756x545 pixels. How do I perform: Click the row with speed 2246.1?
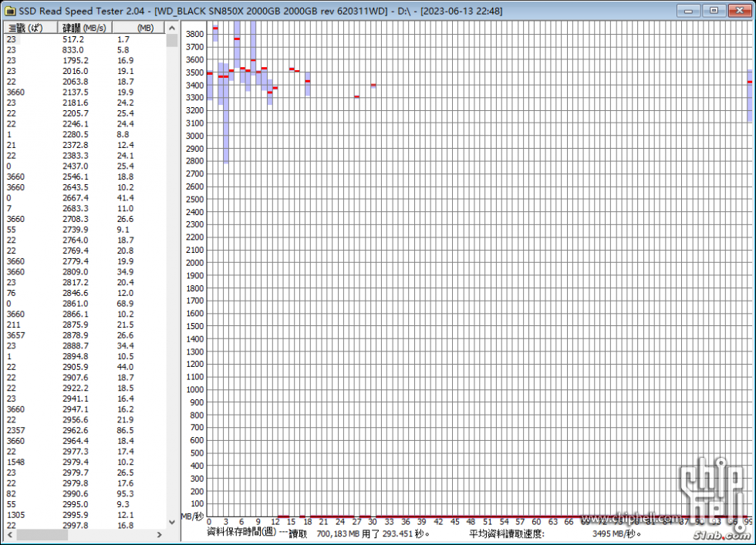click(85, 124)
